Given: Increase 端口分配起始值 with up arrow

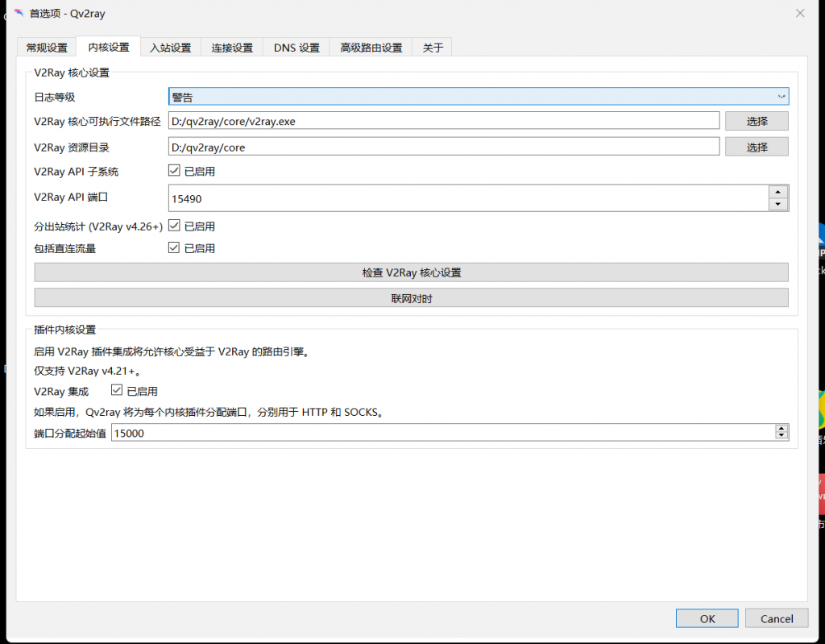Looking at the screenshot, I should (780, 428).
